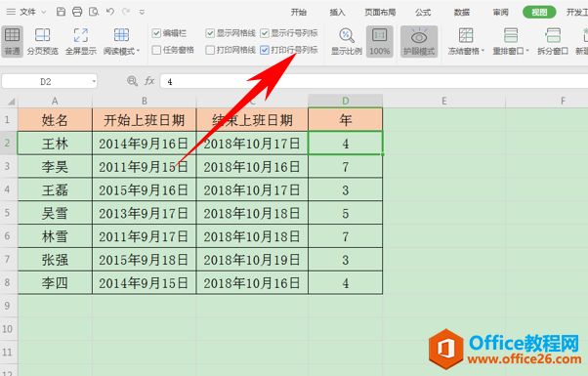Open the 数据 ribbon tab
Image resolution: width=588 pixels, height=376 pixels.
462,13
